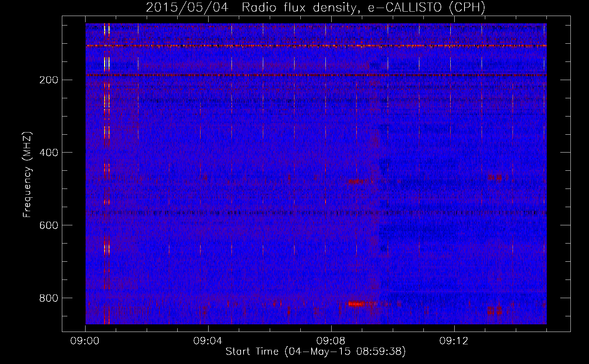The width and height of the screenshot is (589, 364).
Task: Click the 09:12 time tick label
Action: 454,341
